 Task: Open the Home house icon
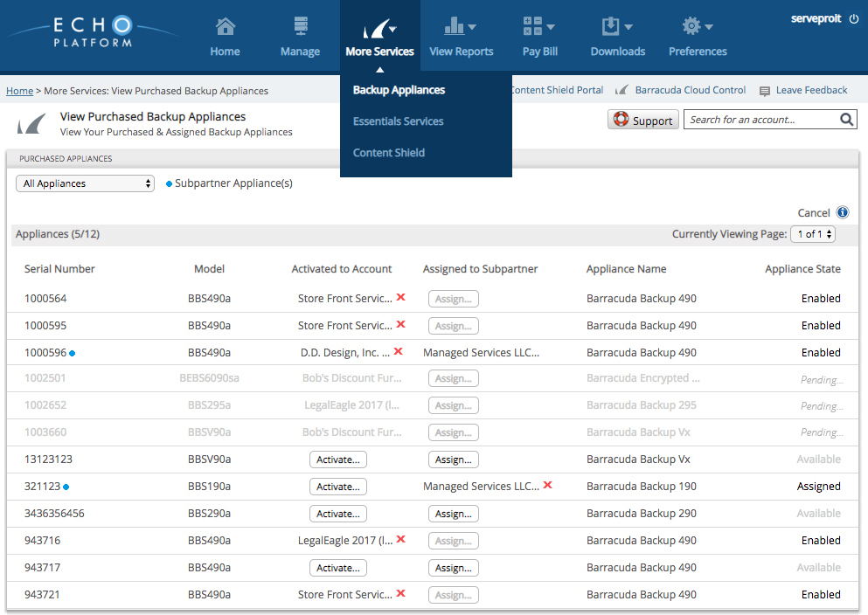pyautogui.click(x=226, y=26)
